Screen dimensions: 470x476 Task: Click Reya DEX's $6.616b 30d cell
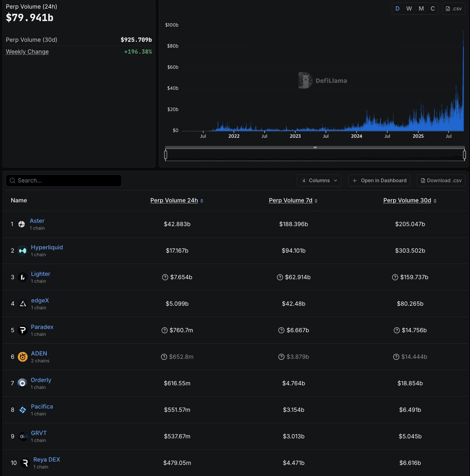pos(410,463)
